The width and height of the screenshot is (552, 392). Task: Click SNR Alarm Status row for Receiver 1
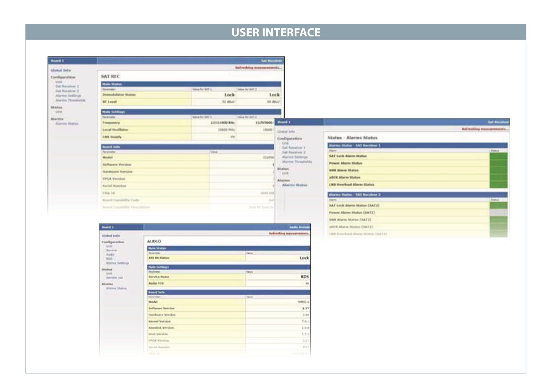tap(417, 170)
